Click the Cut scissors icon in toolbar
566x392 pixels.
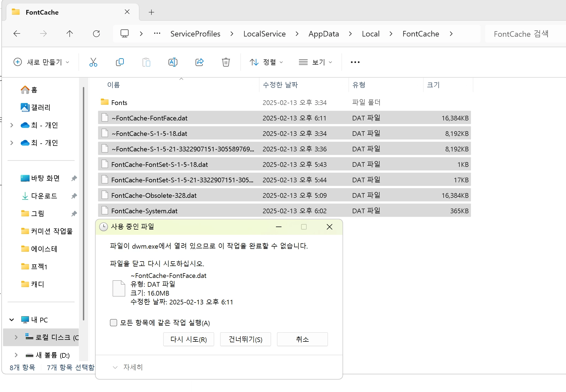coord(93,62)
